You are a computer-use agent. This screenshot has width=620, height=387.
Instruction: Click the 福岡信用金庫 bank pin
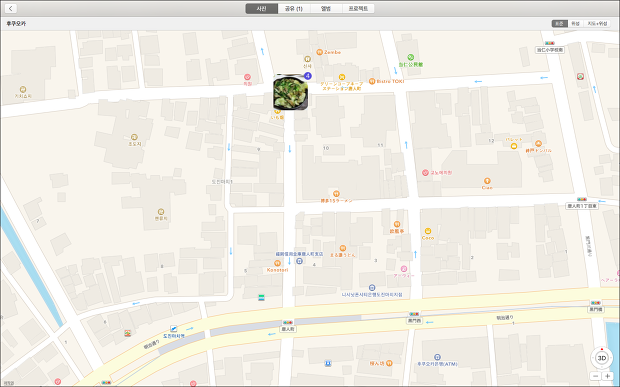pos(300,261)
